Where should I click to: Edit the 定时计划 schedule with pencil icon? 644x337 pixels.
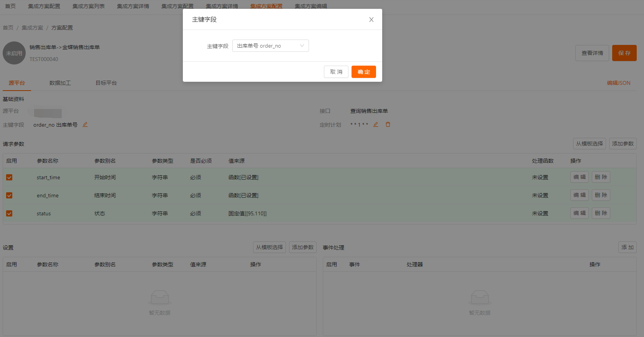click(x=376, y=124)
